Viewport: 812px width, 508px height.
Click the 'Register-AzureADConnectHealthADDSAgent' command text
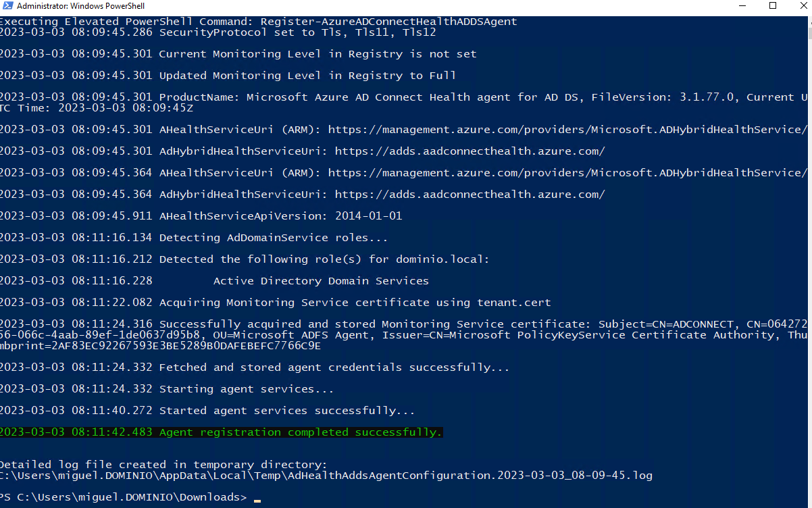pyautogui.click(x=388, y=22)
